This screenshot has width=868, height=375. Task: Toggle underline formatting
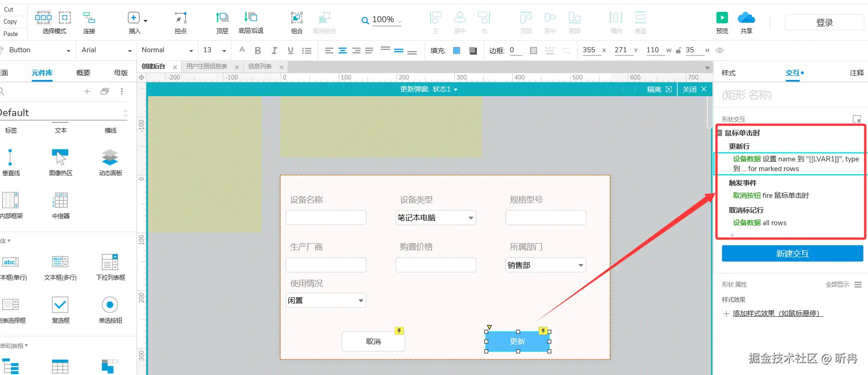point(290,50)
